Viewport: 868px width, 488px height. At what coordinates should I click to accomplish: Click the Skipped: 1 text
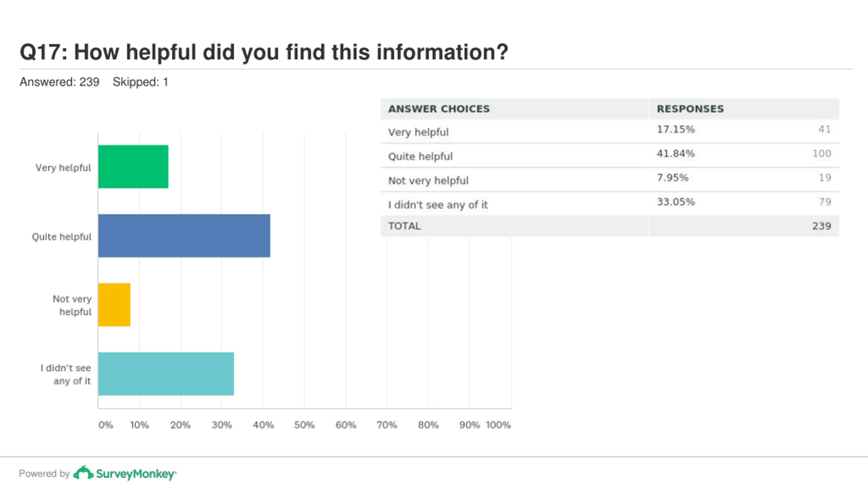(140, 82)
